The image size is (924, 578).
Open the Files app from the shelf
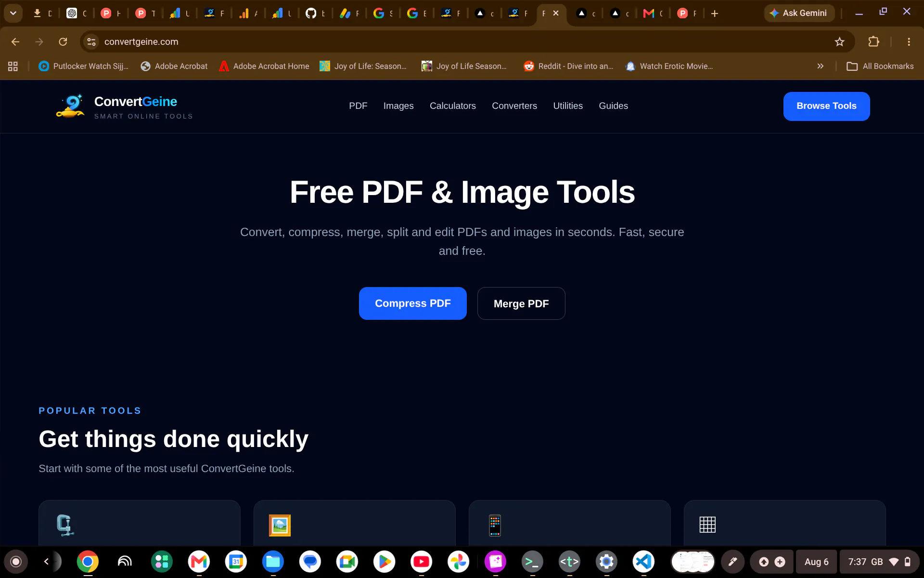pyautogui.click(x=273, y=562)
